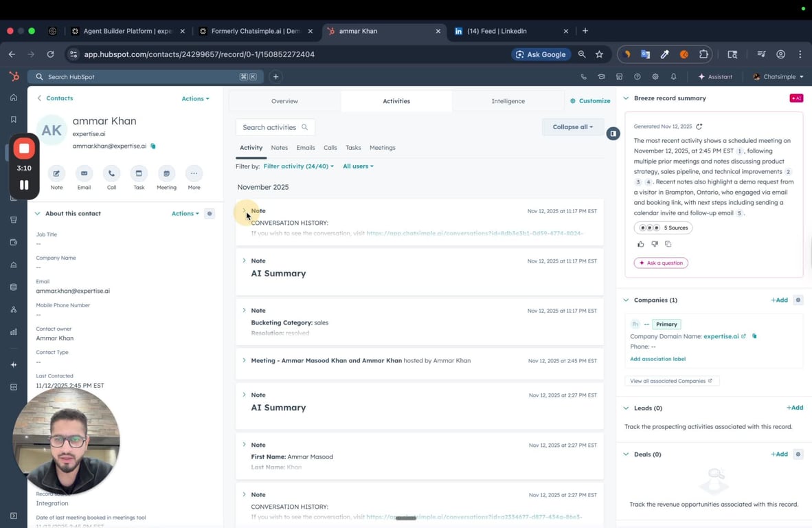
Task: Expand the Meeting - Ammar Masood Khan entry
Action: click(x=244, y=360)
